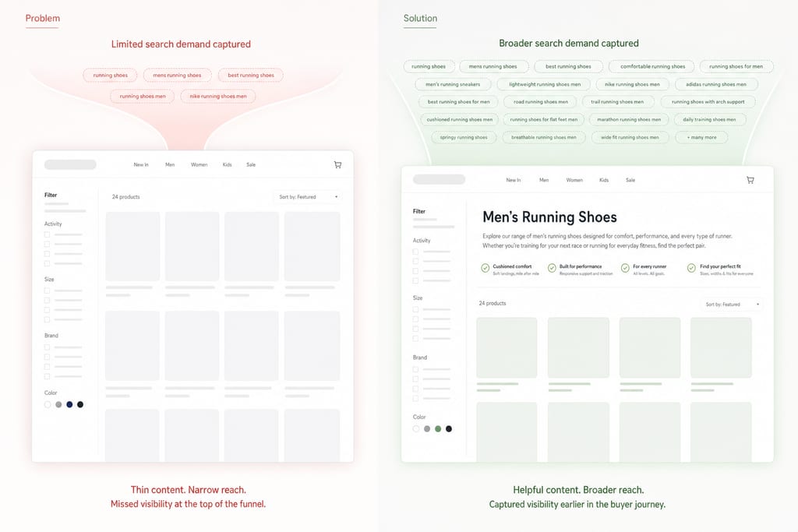798x532 pixels.
Task: Click the logo placeholder in Solution mockup
Action: 440,179
